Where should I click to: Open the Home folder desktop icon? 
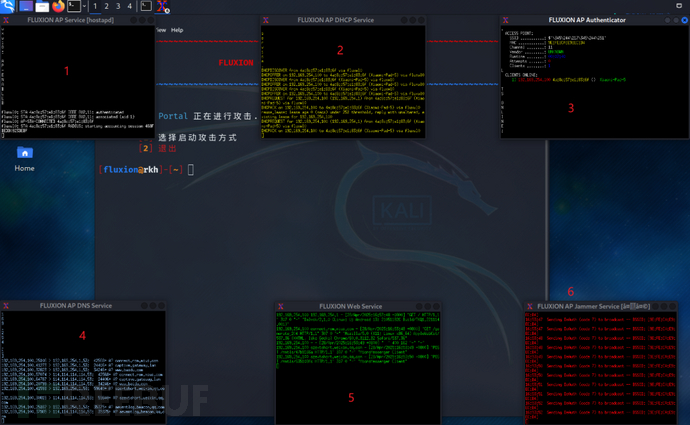(x=25, y=152)
